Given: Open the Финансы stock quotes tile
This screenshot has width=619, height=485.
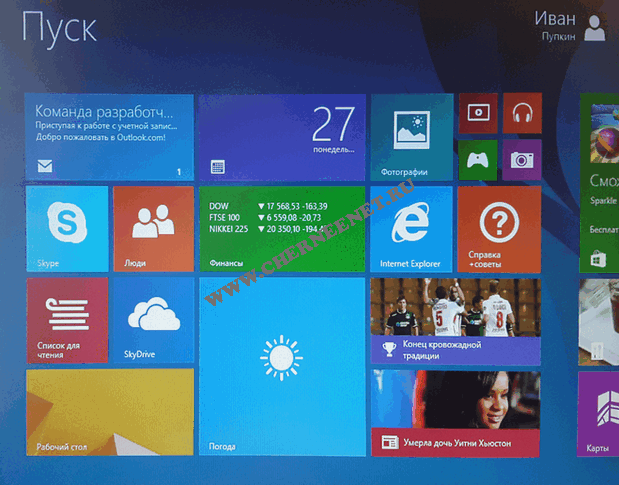Looking at the screenshot, I should point(281,229).
